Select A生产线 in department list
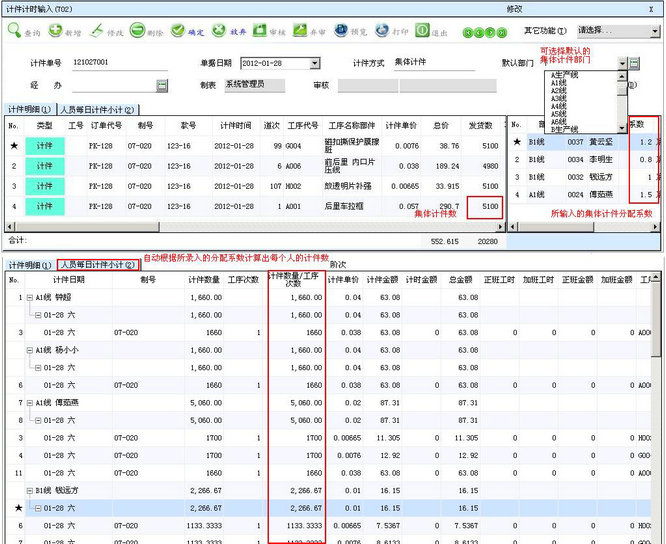This screenshot has height=544, width=666. [x=564, y=75]
